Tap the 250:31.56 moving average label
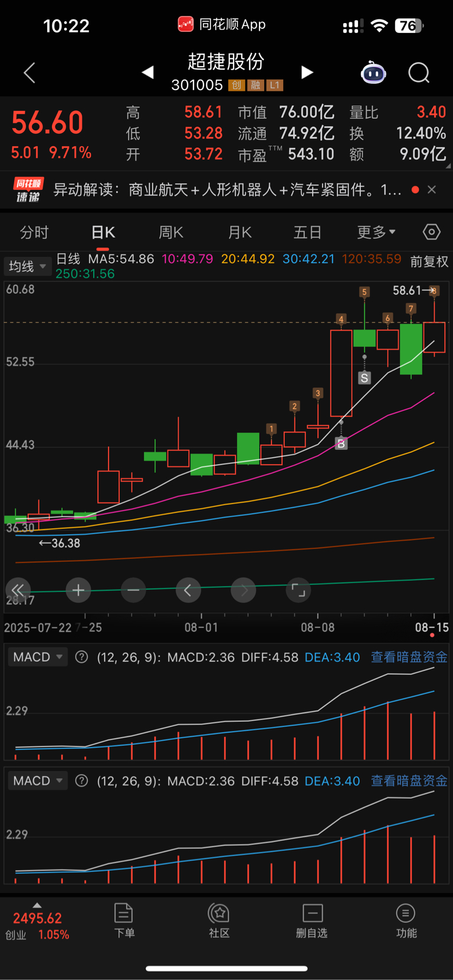 tap(85, 274)
